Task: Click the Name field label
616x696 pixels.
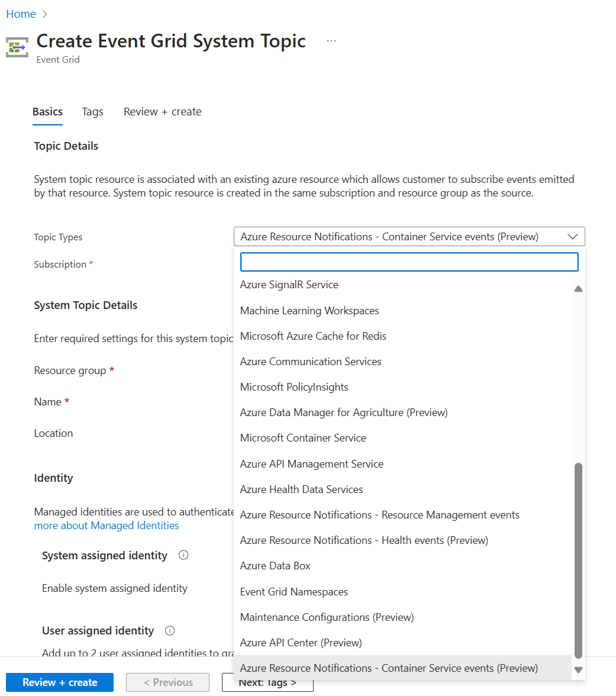Action: coord(47,402)
